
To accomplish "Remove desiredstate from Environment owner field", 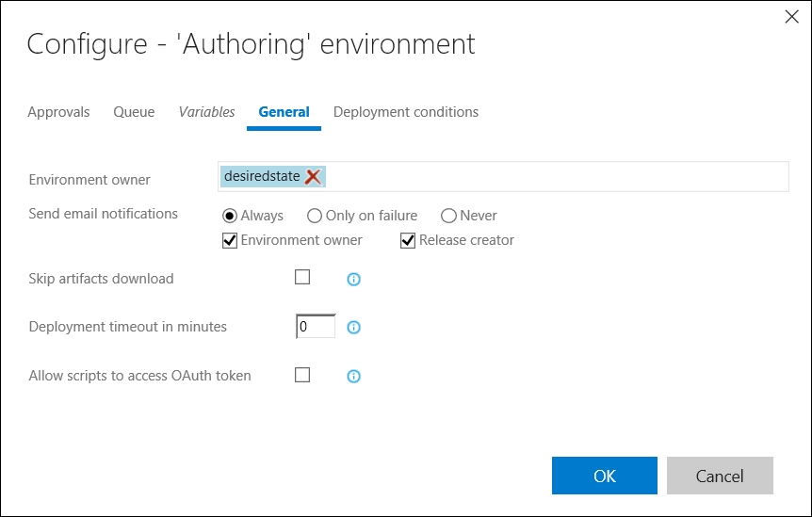I will (313, 177).
